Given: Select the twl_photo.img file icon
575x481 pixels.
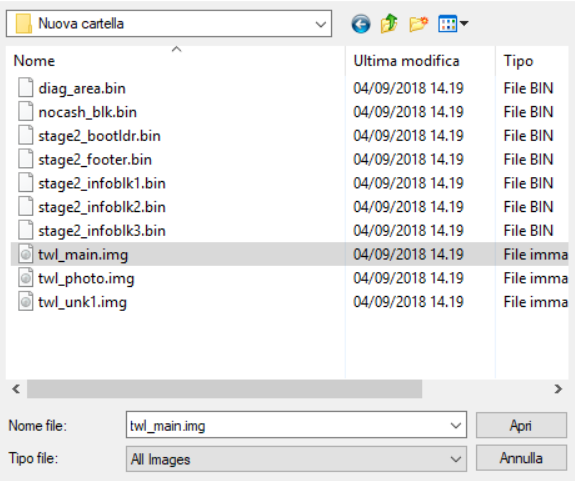Looking at the screenshot, I should tap(26, 278).
